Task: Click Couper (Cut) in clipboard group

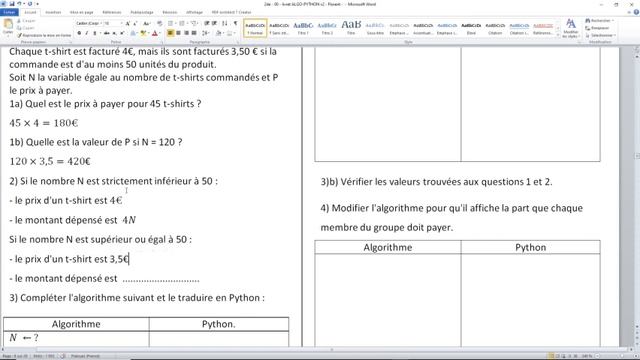Action: click(27, 21)
